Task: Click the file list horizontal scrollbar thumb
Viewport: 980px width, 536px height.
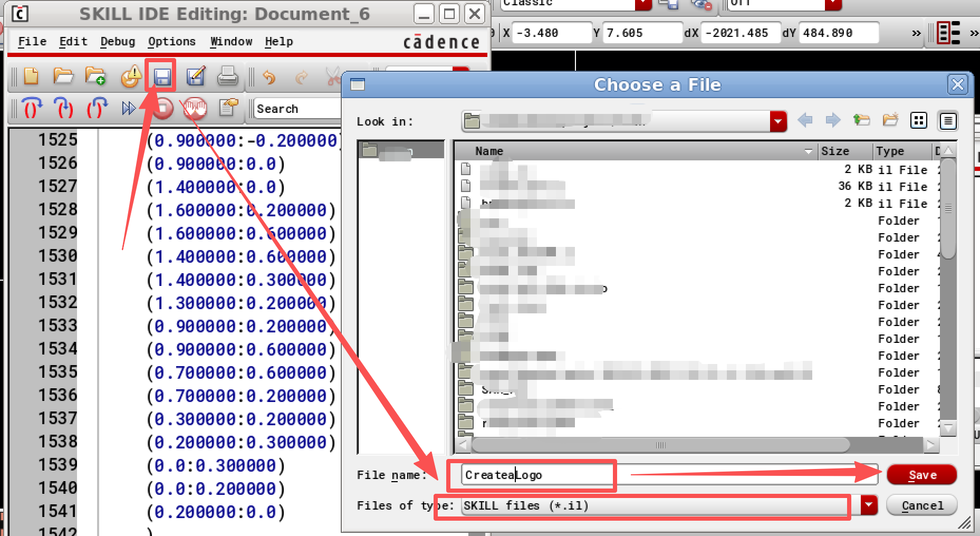Action: 660,445
